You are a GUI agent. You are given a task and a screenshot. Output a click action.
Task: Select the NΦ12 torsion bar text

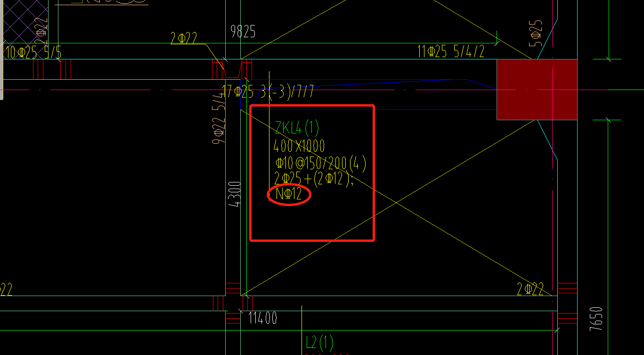click(289, 195)
